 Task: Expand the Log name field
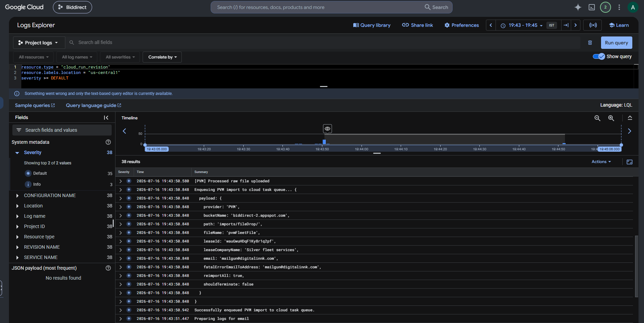click(x=17, y=216)
